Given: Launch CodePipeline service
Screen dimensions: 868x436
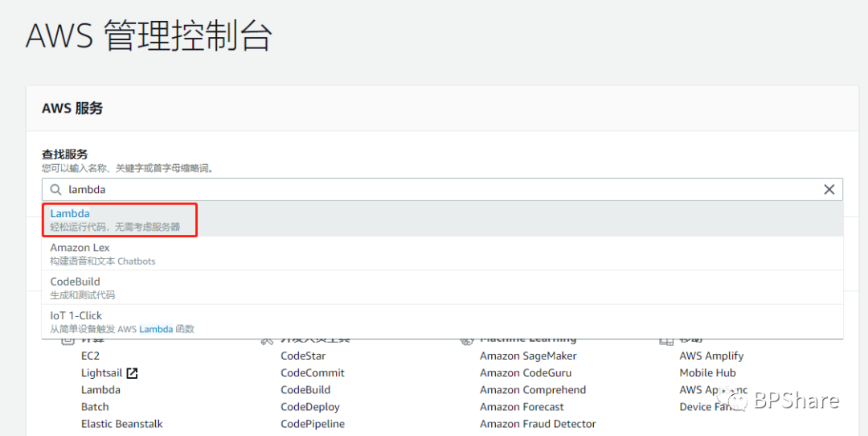Looking at the screenshot, I should (x=313, y=424).
